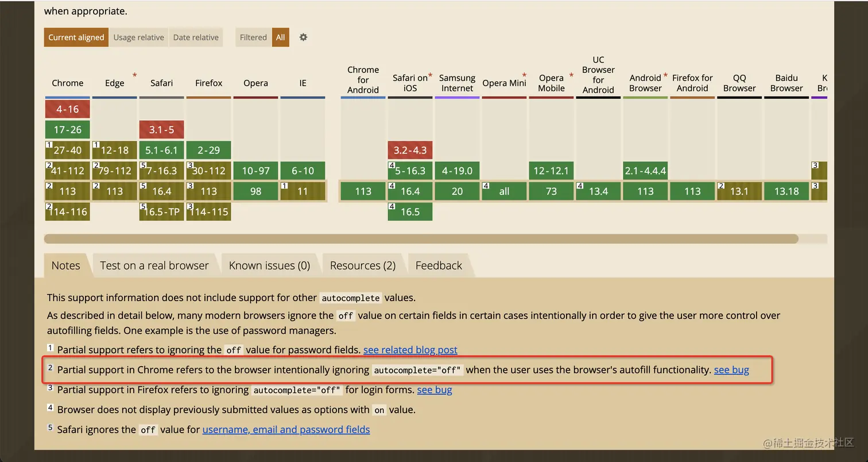This screenshot has width=868, height=462.
Task: Select Chrome 4-16 version cell
Action: pos(68,109)
